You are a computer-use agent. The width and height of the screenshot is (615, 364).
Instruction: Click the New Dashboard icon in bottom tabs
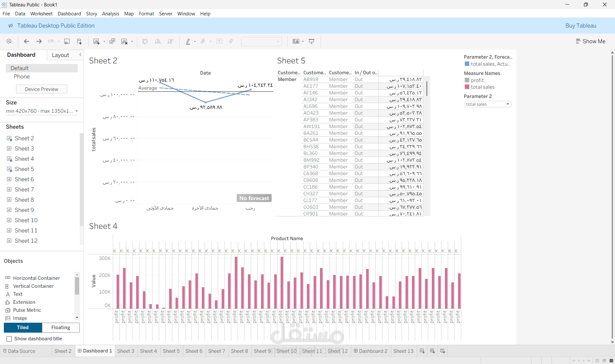pyautogui.click(x=432, y=351)
